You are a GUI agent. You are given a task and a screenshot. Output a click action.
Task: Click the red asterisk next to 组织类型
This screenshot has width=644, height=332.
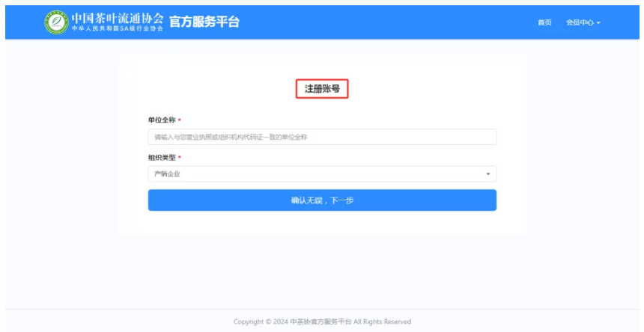tap(180, 158)
